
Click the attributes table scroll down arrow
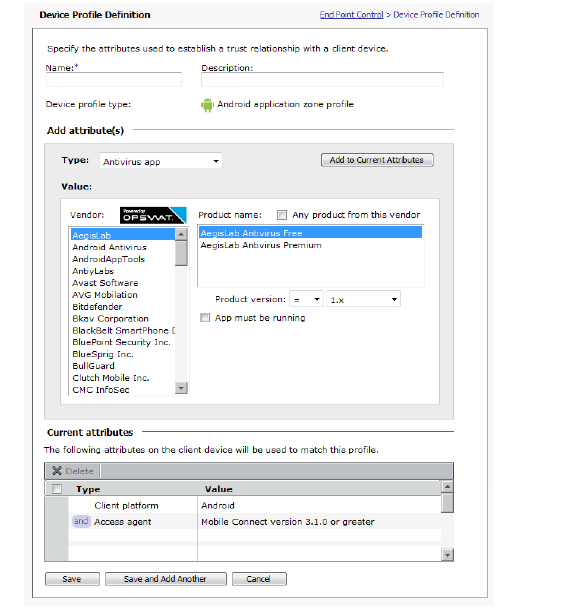[x=447, y=555]
